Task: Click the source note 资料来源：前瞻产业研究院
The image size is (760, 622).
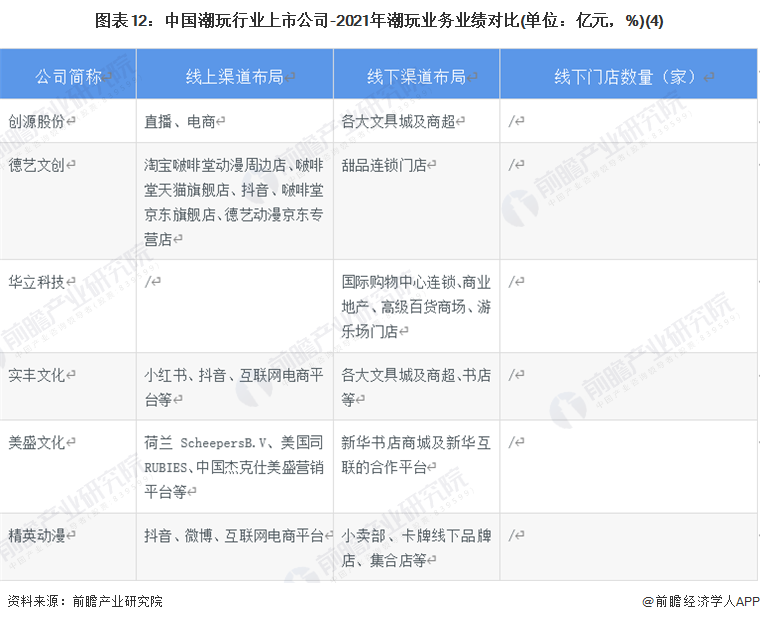Action: click(85, 601)
